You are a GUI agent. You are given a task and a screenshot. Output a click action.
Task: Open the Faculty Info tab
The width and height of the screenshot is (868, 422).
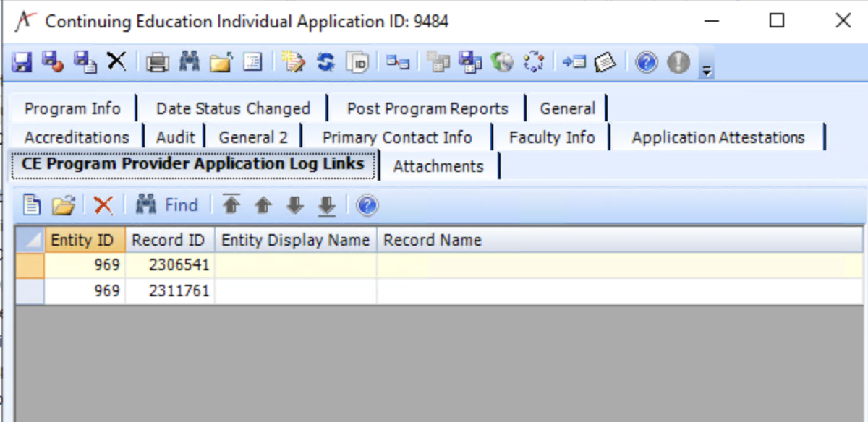coord(552,137)
